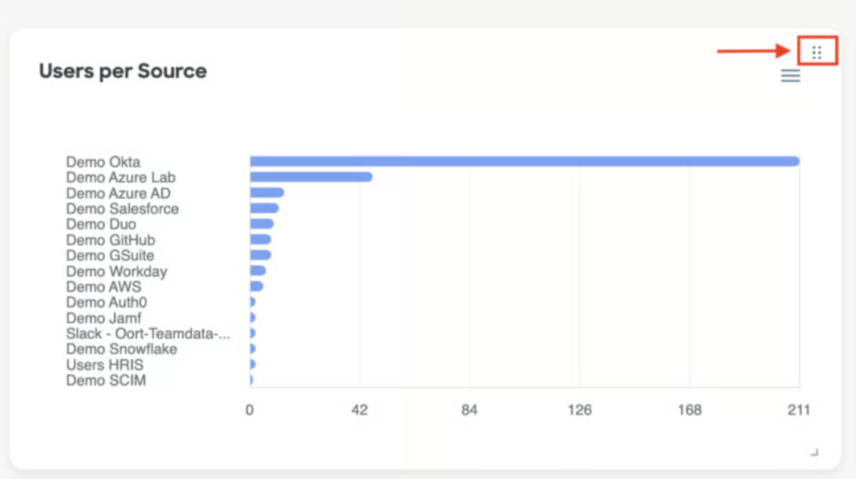856x479 pixels.
Task: Select the Demo Jamf label
Action: pyautogui.click(x=104, y=318)
